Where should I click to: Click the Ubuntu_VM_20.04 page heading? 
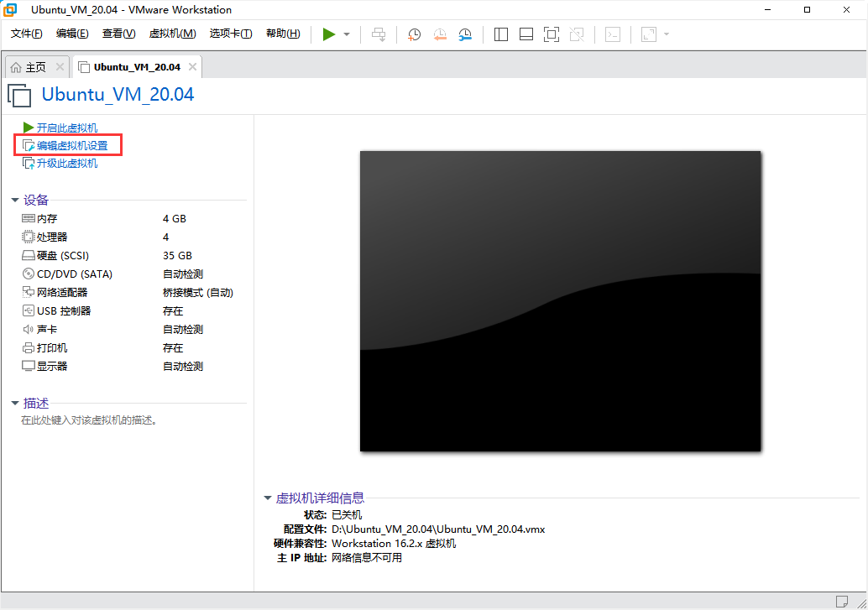click(118, 94)
